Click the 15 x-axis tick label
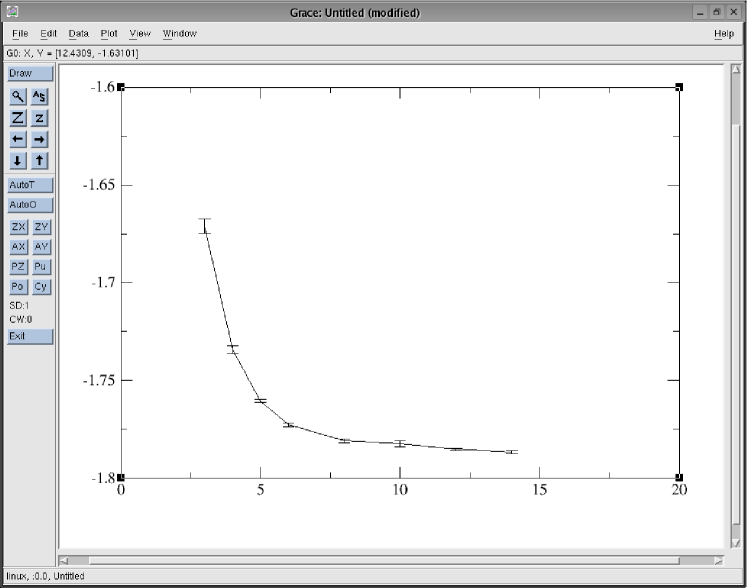The image size is (747, 588). click(539, 490)
